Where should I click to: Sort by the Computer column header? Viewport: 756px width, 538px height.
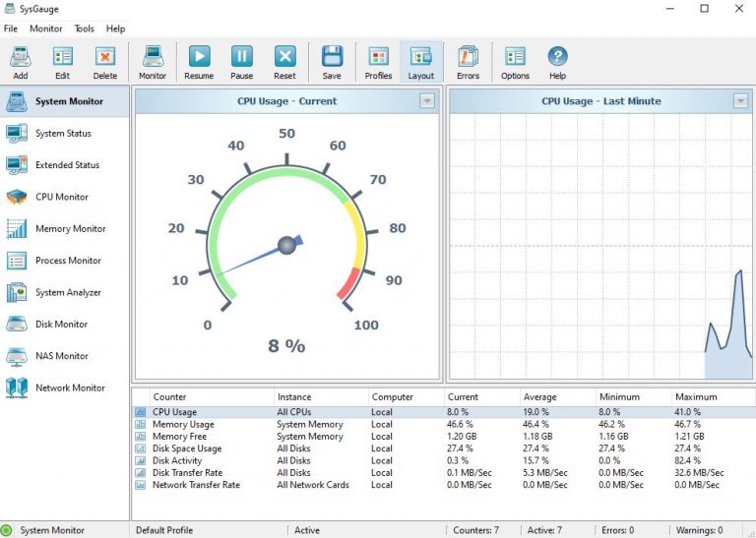406,397
